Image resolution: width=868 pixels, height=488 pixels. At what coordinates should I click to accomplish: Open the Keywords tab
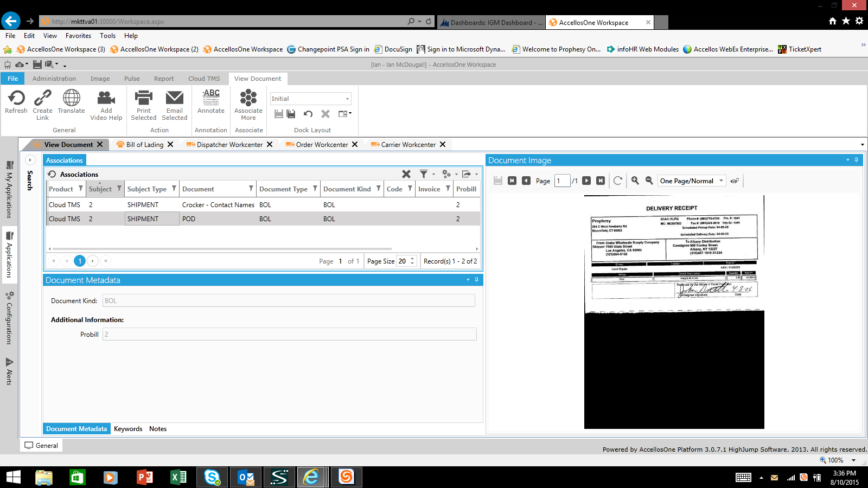pos(128,429)
